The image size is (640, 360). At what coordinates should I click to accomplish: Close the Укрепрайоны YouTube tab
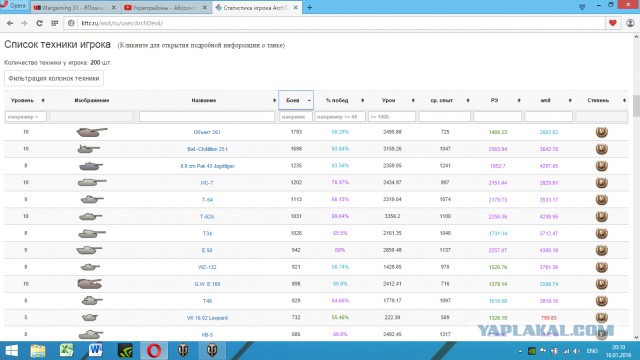(x=204, y=8)
